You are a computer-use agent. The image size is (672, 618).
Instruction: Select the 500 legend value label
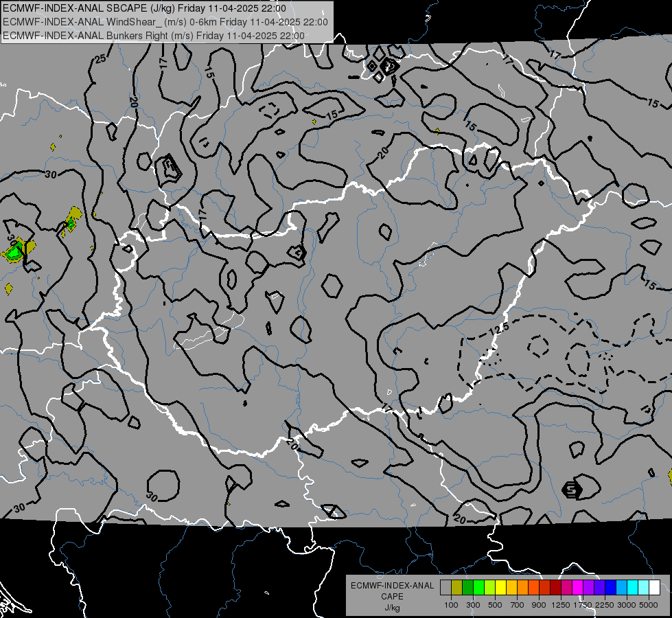coord(495,605)
